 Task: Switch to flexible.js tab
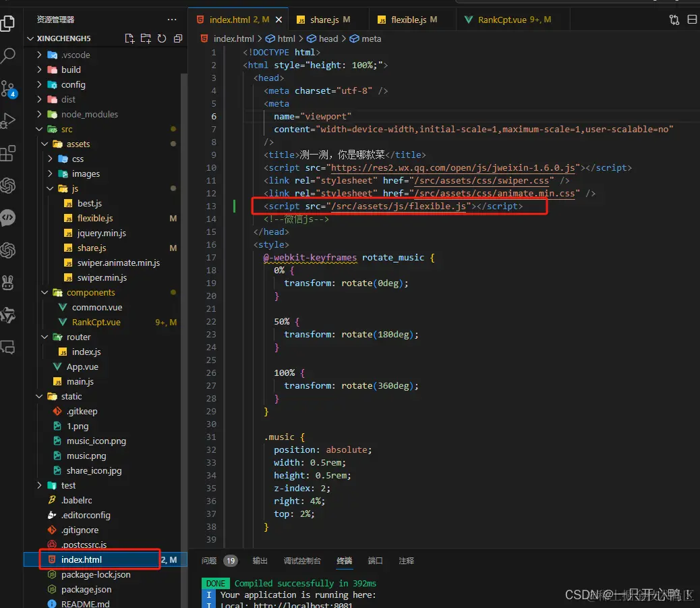413,20
